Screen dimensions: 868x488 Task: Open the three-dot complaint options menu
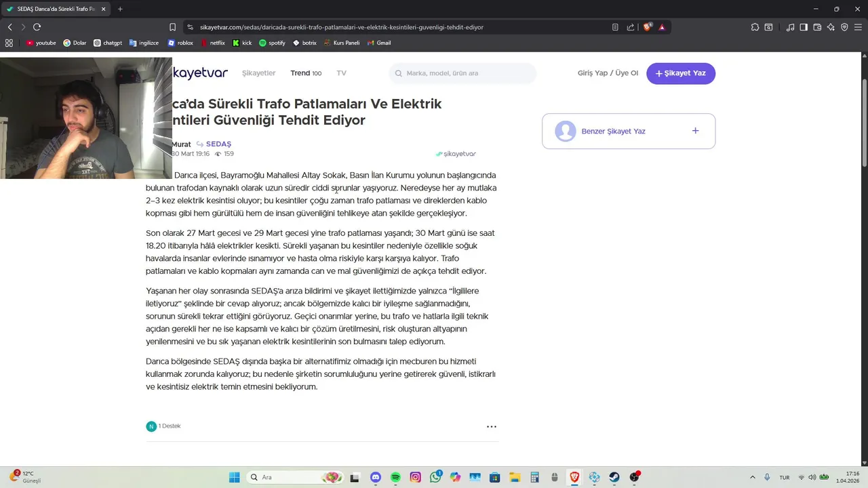pyautogui.click(x=492, y=426)
